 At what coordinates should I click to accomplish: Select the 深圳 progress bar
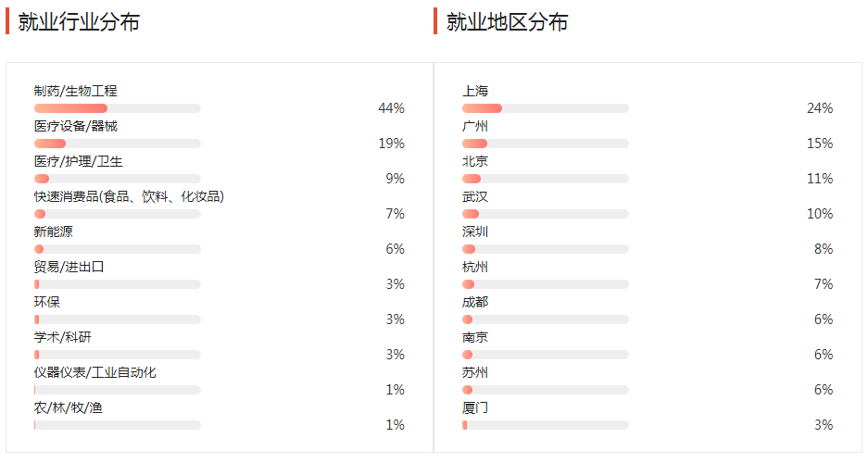[x=546, y=249]
